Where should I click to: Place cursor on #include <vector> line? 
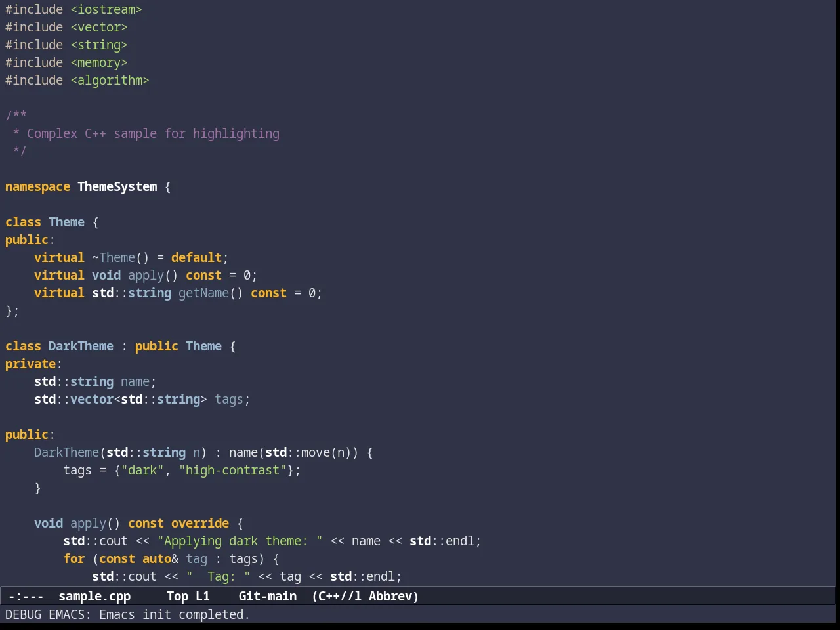pyautogui.click(x=66, y=27)
